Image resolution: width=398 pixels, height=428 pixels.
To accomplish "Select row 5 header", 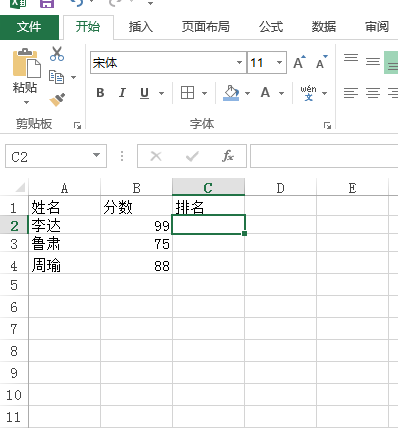I will tap(14, 285).
